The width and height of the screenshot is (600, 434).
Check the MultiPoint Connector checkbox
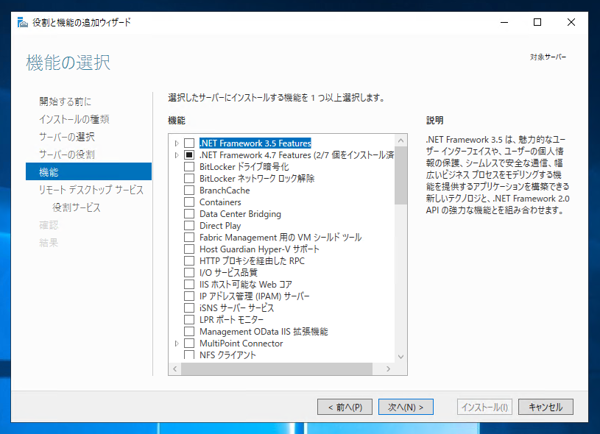189,343
